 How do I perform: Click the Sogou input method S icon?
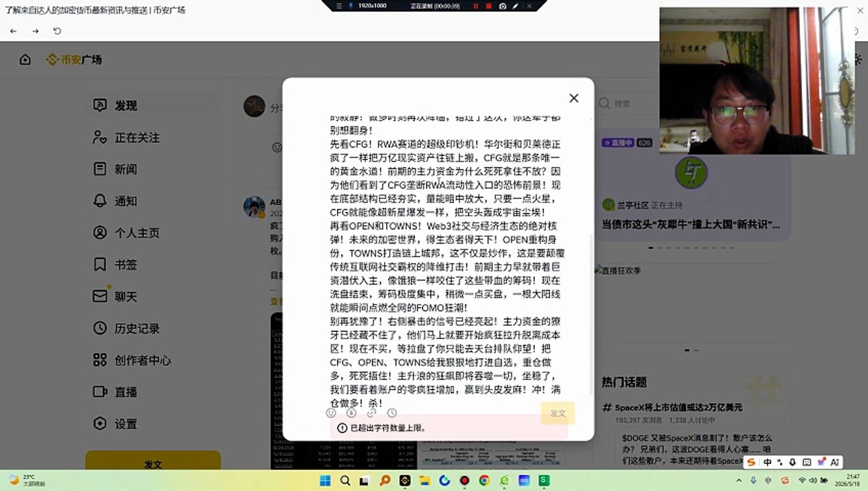point(751,462)
